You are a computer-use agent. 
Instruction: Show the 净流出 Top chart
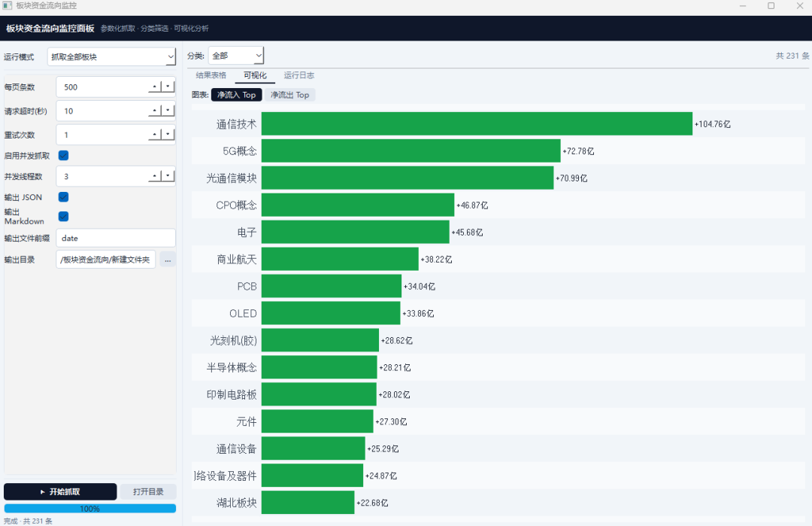289,95
